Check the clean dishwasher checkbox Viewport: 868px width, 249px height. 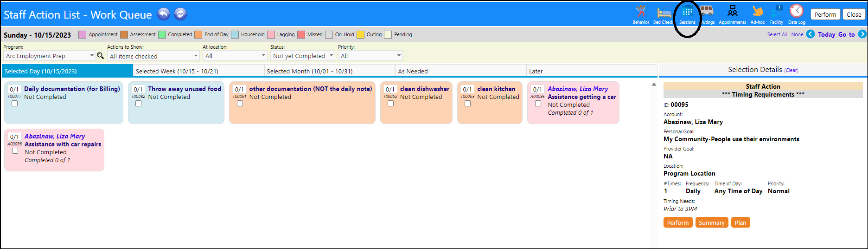click(x=390, y=104)
